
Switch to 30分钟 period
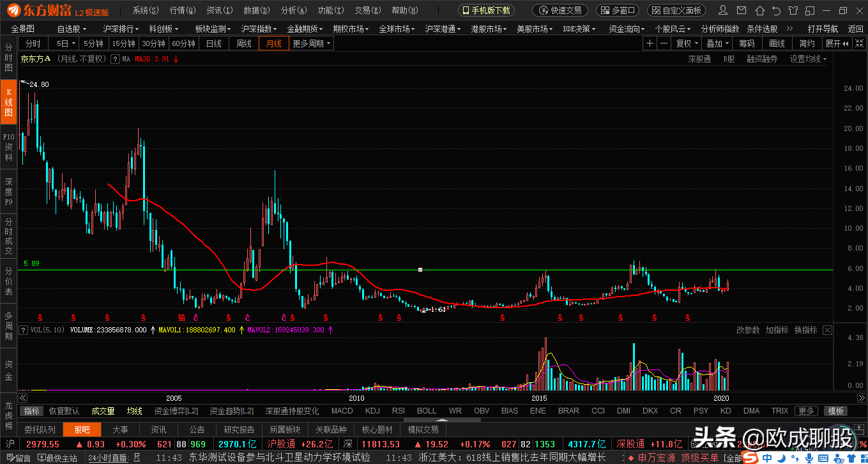click(153, 43)
